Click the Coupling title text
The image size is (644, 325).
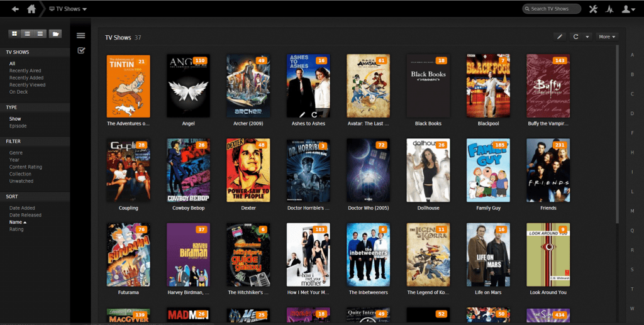pyautogui.click(x=128, y=208)
